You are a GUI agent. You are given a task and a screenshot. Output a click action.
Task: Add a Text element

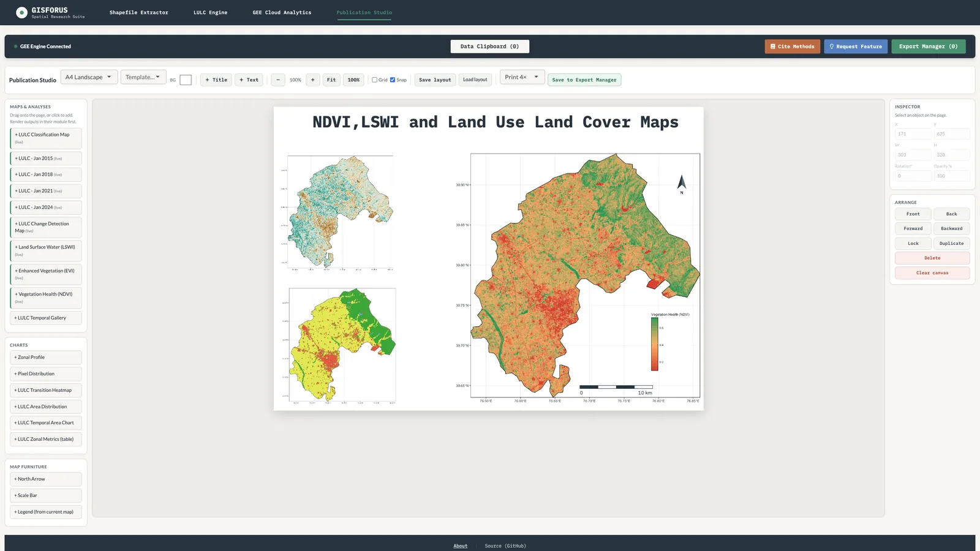point(249,80)
